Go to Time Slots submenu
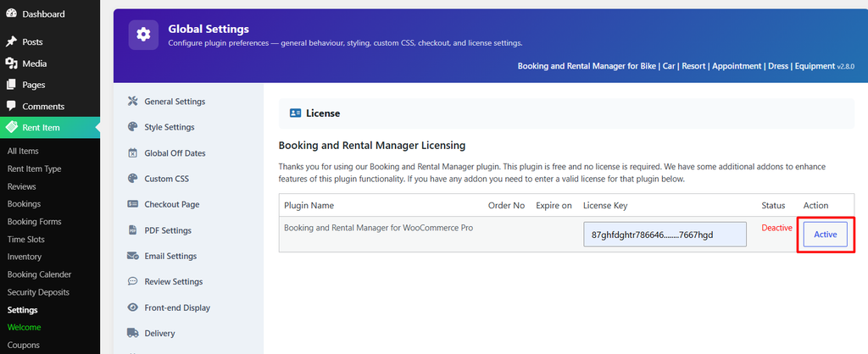Image resolution: width=868 pixels, height=354 pixels. click(26, 240)
